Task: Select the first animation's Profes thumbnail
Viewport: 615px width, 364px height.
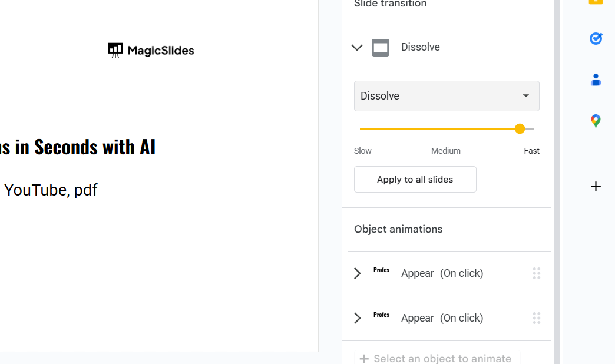Action: point(381,270)
